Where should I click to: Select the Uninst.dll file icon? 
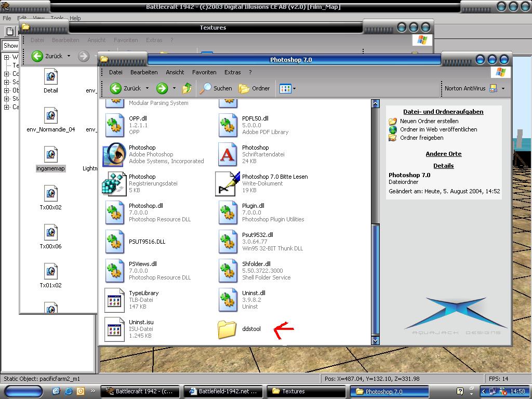[228, 300]
